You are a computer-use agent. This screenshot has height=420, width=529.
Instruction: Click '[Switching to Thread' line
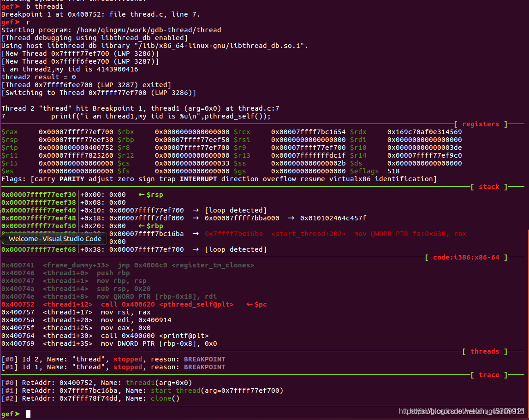(99, 93)
